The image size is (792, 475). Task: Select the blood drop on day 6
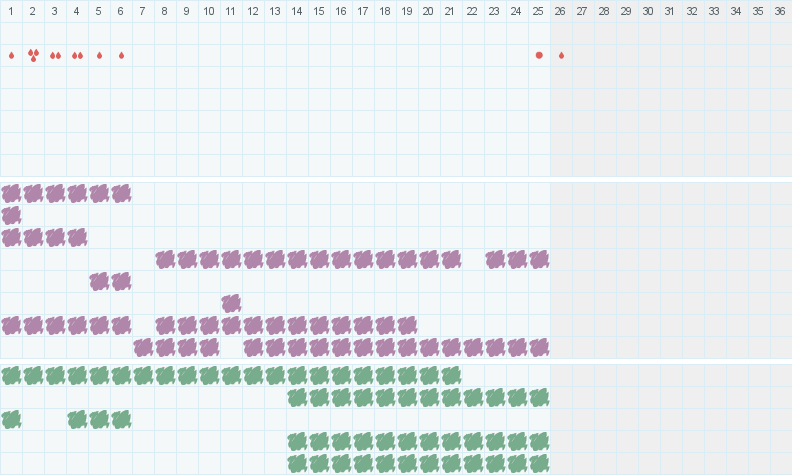(x=121, y=55)
